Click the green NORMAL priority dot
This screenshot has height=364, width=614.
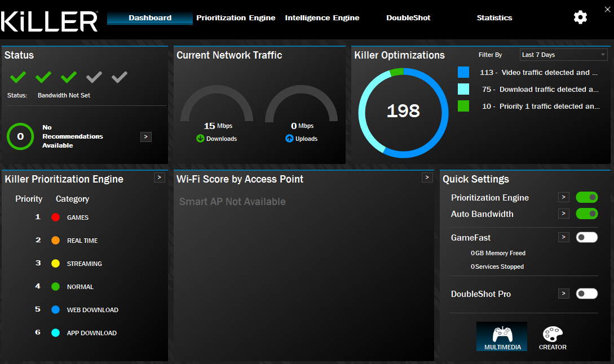point(56,286)
